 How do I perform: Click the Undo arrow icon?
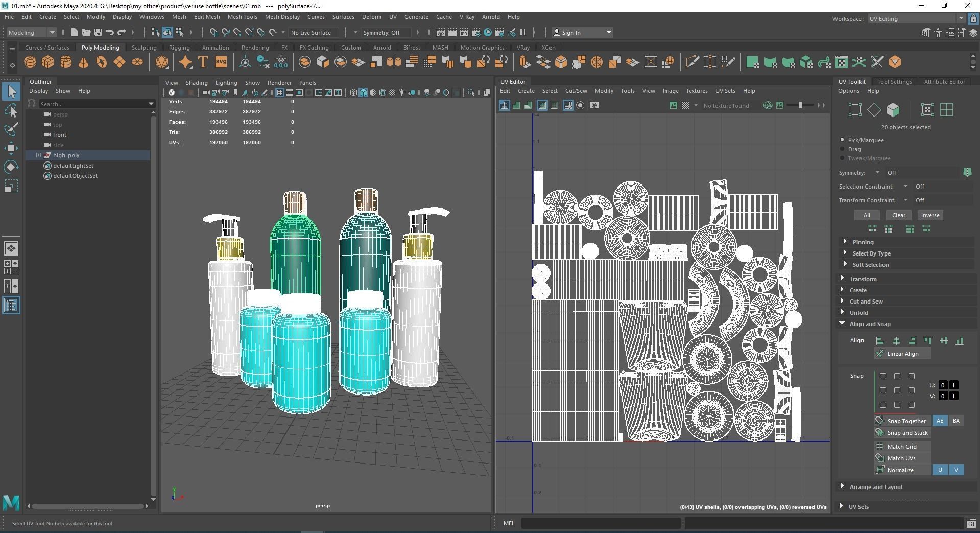pos(109,32)
